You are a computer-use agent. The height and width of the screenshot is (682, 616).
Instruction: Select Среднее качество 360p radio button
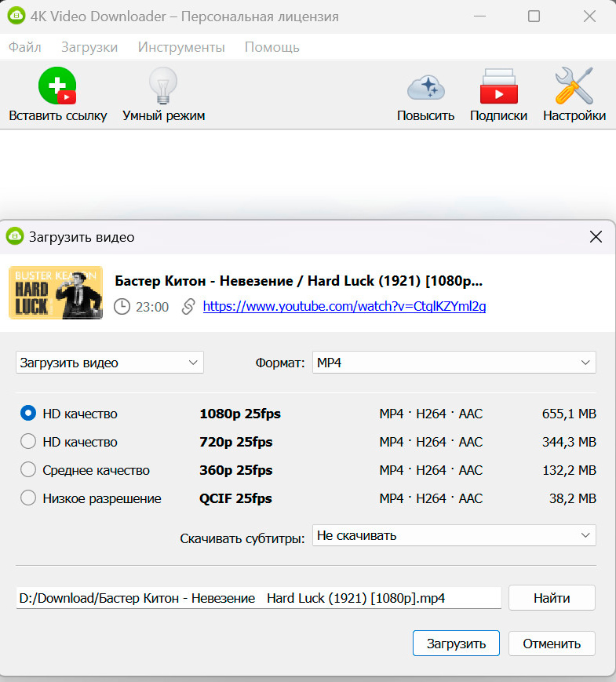pos(28,470)
